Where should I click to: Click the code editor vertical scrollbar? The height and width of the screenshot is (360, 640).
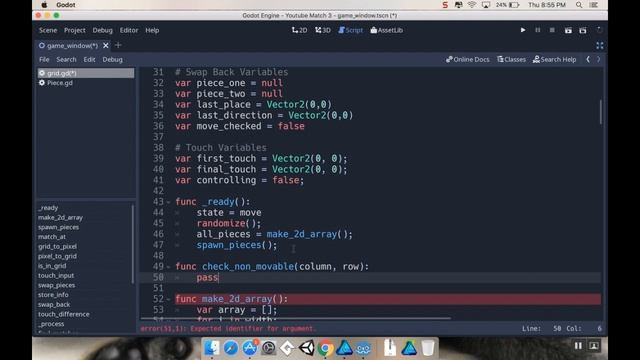(x=600, y=112)
